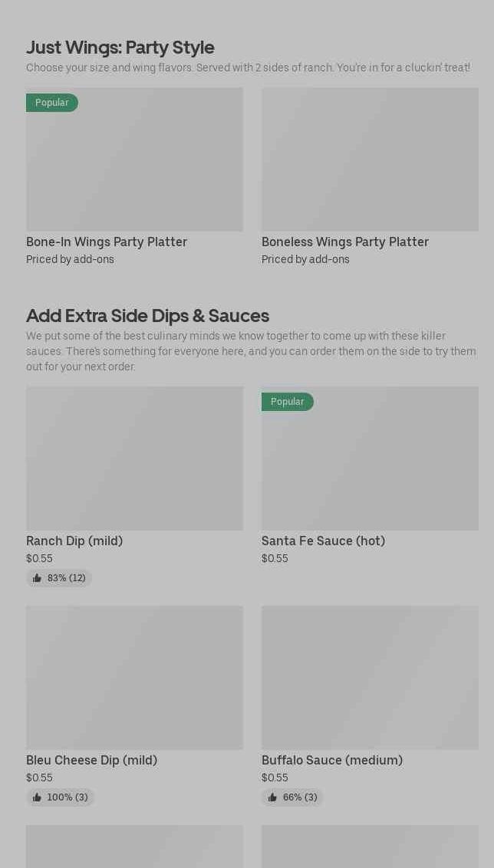This screenshot has width=494, height=868.
Task: Open the Santa Fe Sauce (hot) title link
Action: pos(323,541)
